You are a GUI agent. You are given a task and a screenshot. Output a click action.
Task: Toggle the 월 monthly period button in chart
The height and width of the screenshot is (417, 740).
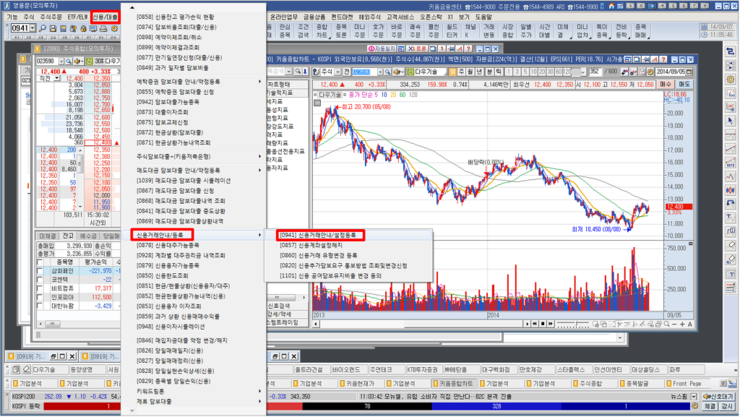[470, 72]
